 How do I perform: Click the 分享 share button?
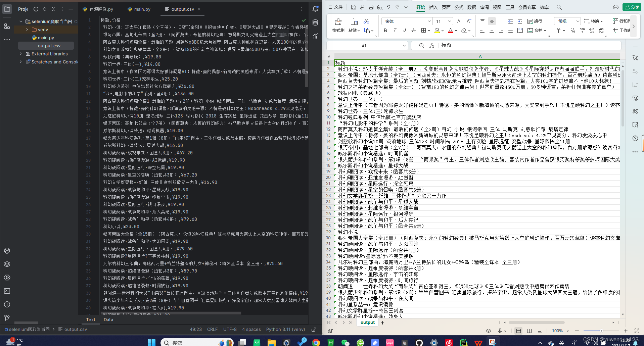tap(632, 7)
